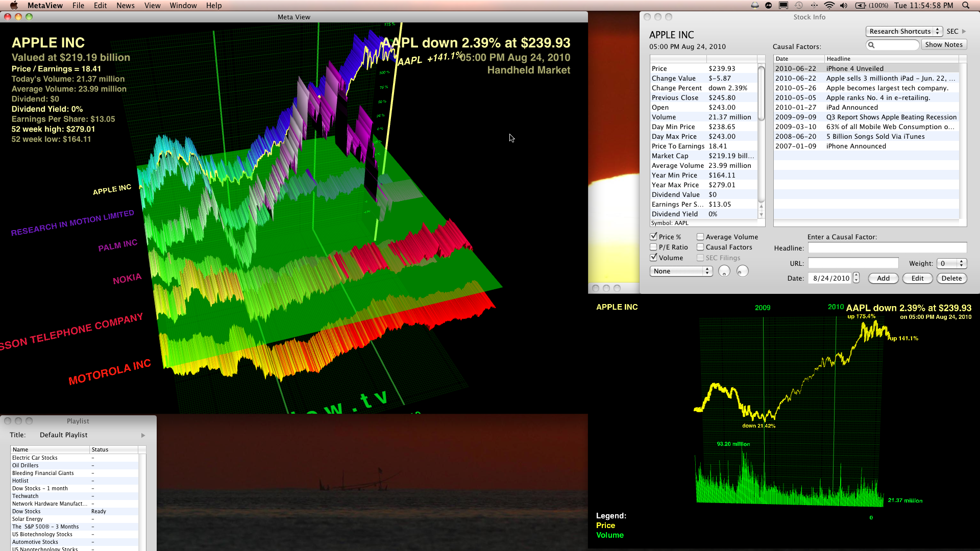Toggle the Price % checkbox
This screenshot has height=551, width=980.
tap(653, 237)
